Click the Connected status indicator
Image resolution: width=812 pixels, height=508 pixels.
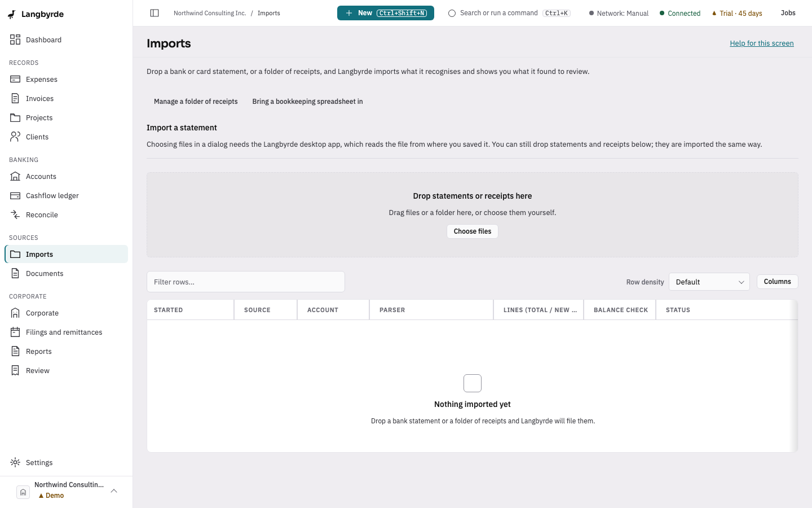click(680, 13)
